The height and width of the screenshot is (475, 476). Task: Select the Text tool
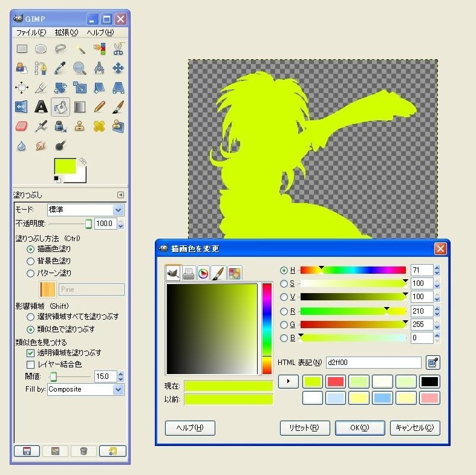(x=41, y=107)
